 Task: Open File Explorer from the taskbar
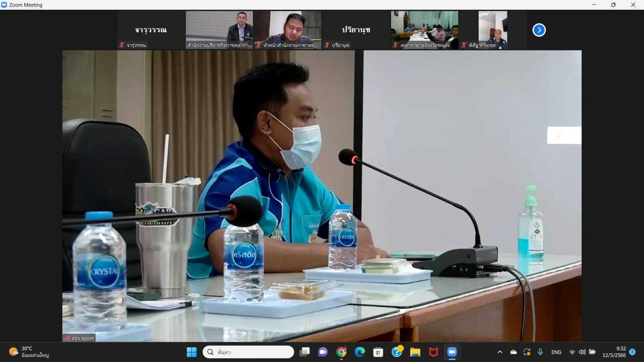(415, 352)
